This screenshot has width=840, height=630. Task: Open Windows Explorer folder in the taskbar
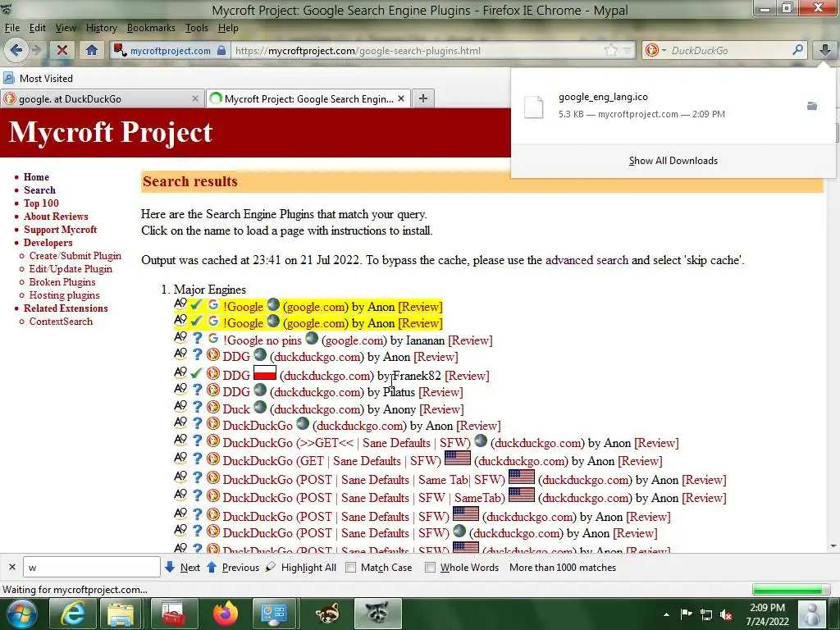pyautogui.click(x=121, y=614)
